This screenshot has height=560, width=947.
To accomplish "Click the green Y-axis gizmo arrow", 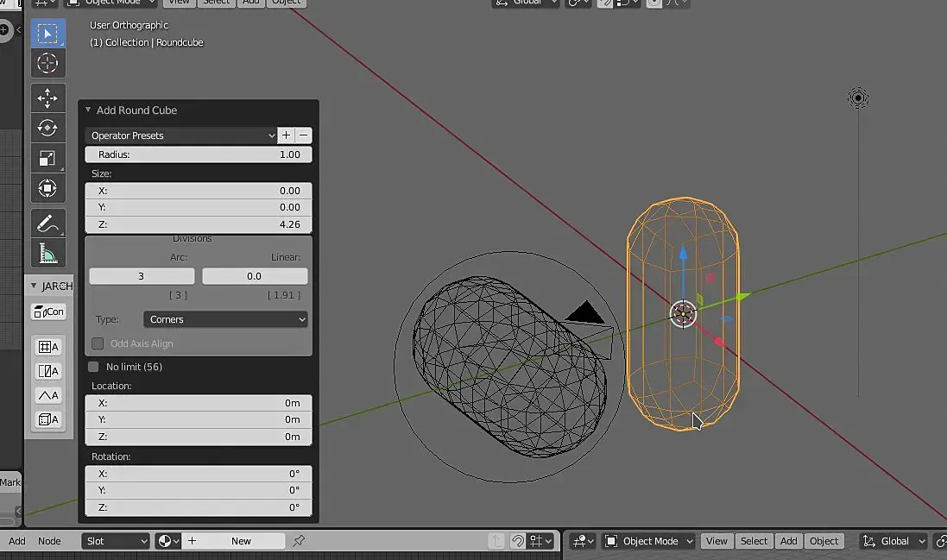I will 743,296.
